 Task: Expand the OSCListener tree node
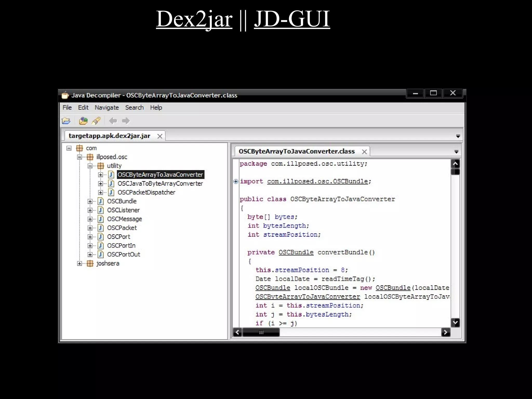[90, 210]
